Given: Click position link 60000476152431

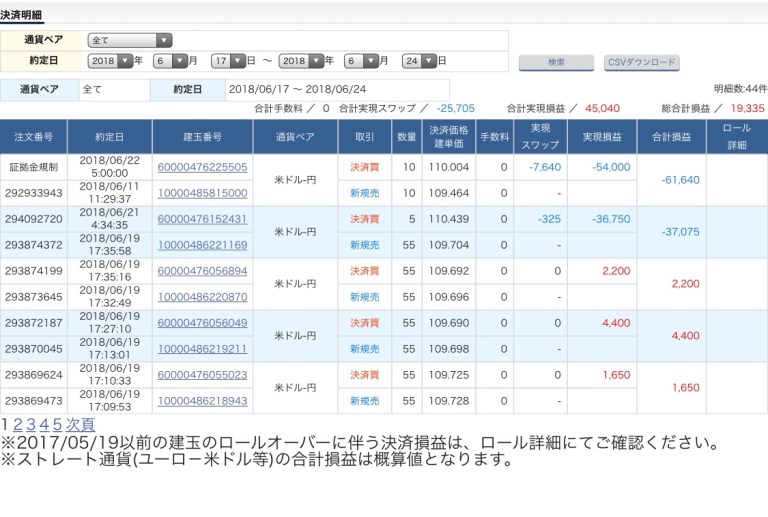Looking at the screenshot, I should click(x=202, y=219).
